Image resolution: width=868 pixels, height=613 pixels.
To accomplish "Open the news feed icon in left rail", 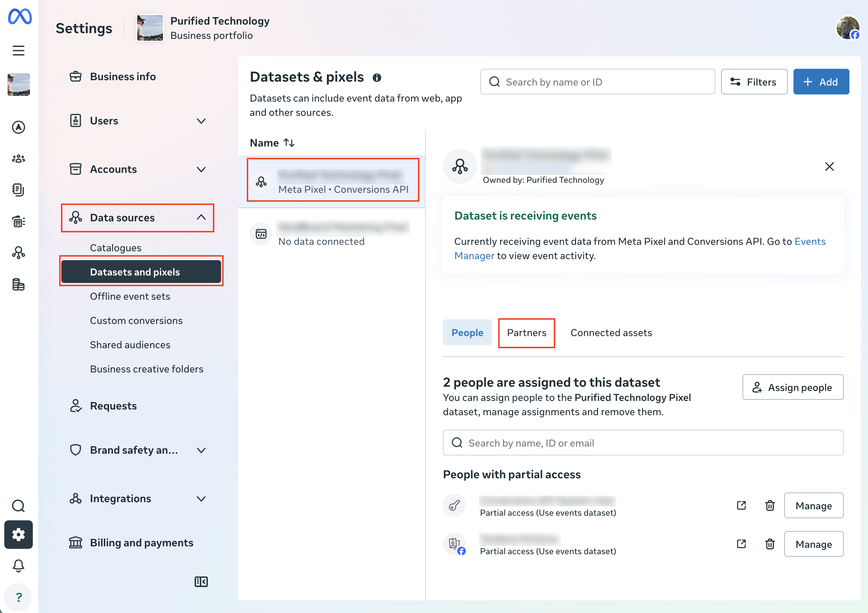I will coord(19,221).
